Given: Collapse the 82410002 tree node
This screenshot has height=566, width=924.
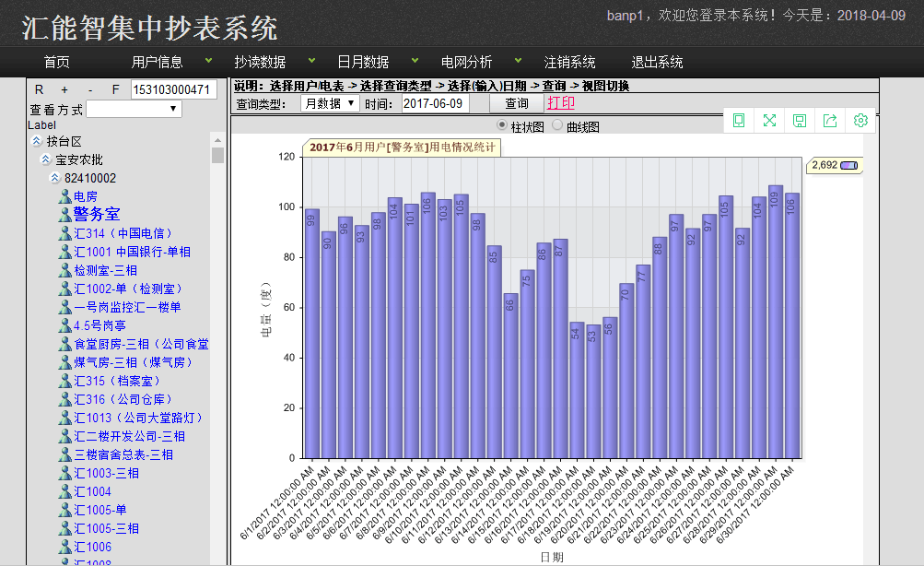Looking at the screenshot, I should pos(54,178).
